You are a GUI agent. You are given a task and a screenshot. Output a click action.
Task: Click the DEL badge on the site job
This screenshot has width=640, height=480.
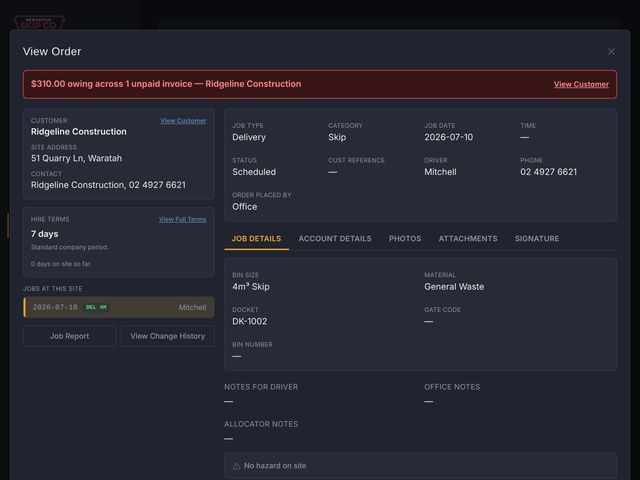pos(91,307)
